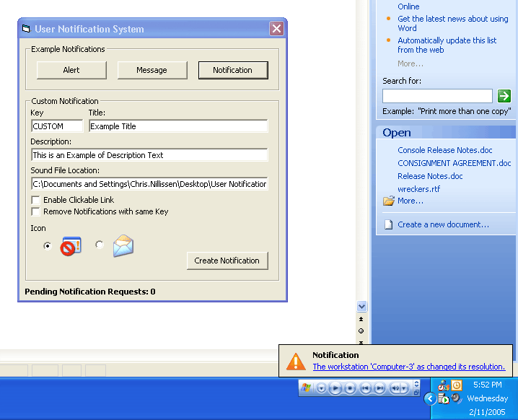Click the Sound File Location field

pyautogui.click(x=149, y=184)
